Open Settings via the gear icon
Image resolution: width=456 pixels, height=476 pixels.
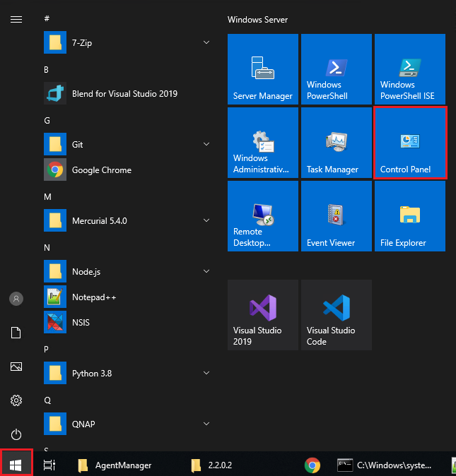(16, 400)
